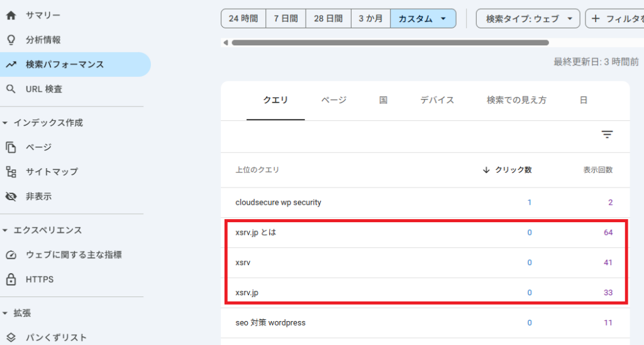Click the HTTPS padlock icon
The width and height of the screenshot is (644, 345).
point(11,280)
